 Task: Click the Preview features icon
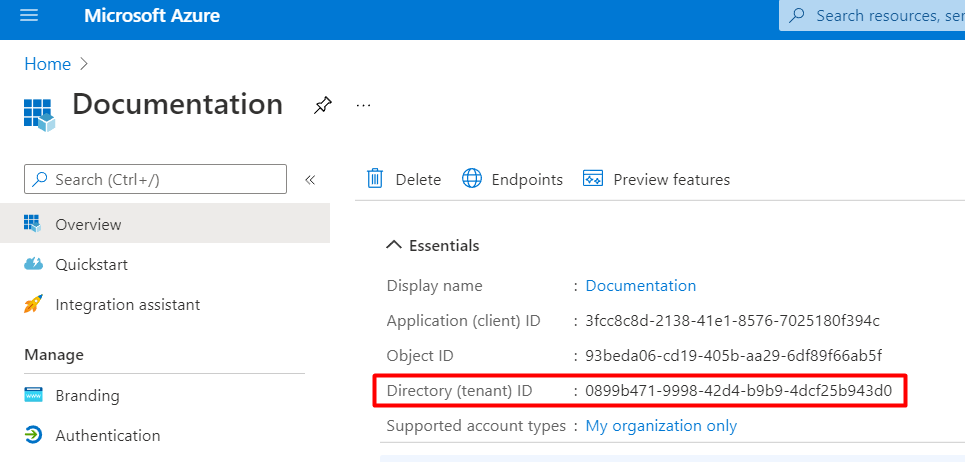[593, 178]
